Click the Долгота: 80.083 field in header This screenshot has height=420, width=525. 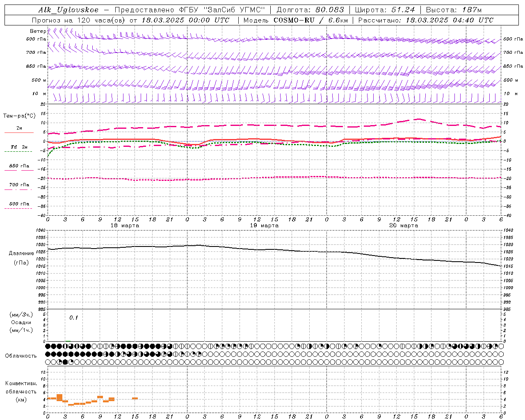coord(310,10)
